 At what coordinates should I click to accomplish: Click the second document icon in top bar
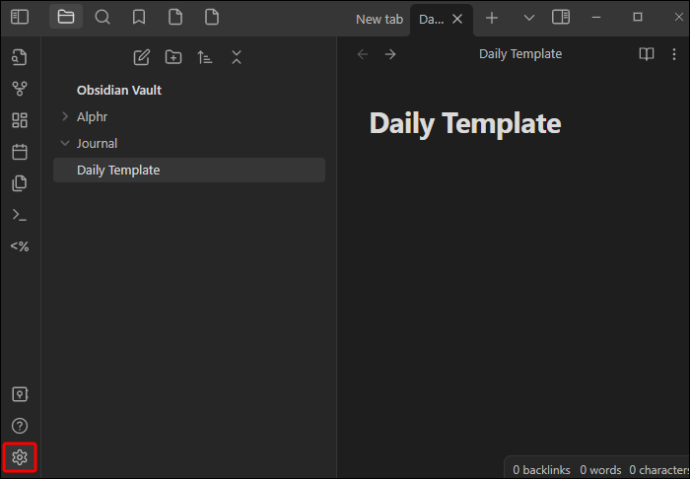[x=212, y=18]
